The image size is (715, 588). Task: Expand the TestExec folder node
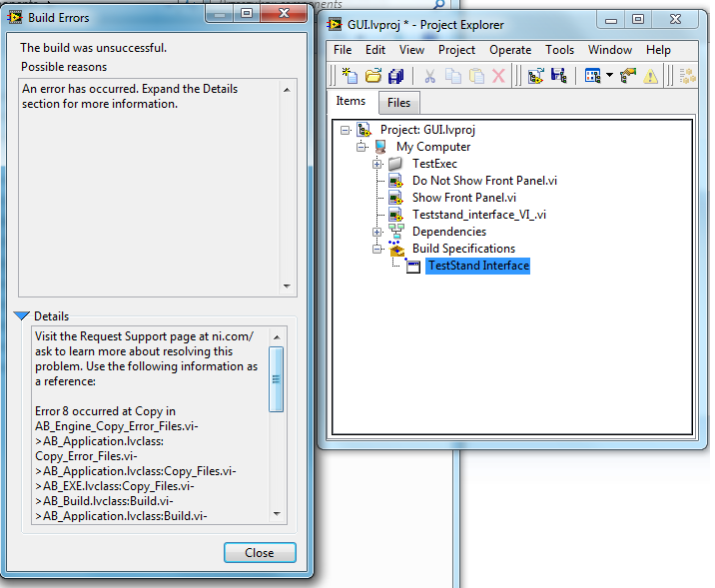377,164
